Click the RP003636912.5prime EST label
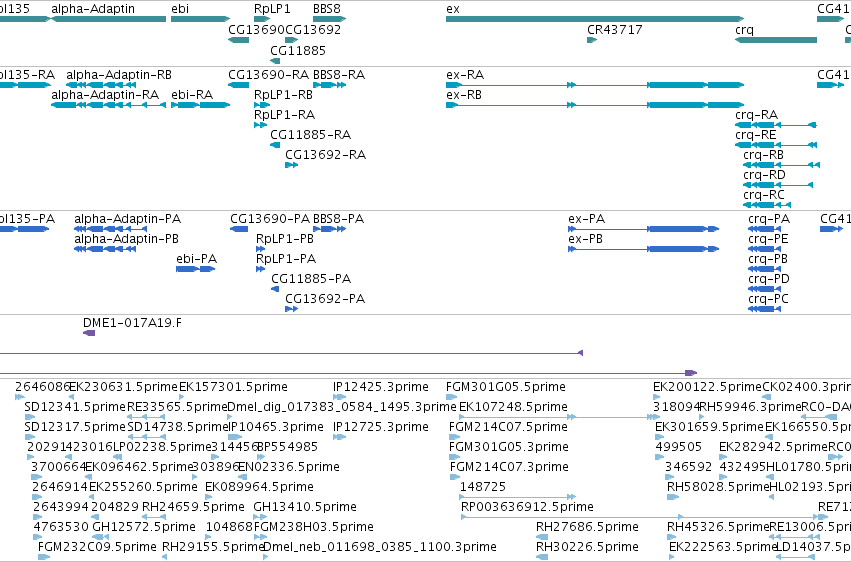The width and height of the screenshot is (851, 562). [528, 508]
